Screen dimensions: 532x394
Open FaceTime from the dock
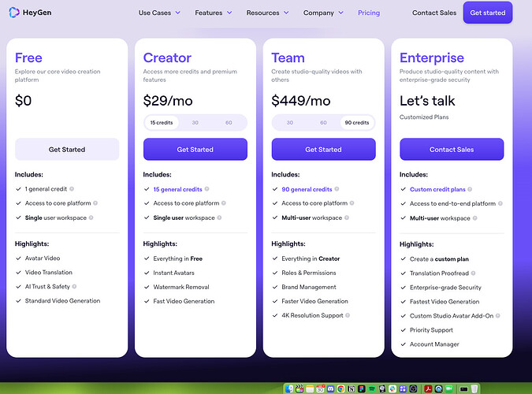point(449,388)
